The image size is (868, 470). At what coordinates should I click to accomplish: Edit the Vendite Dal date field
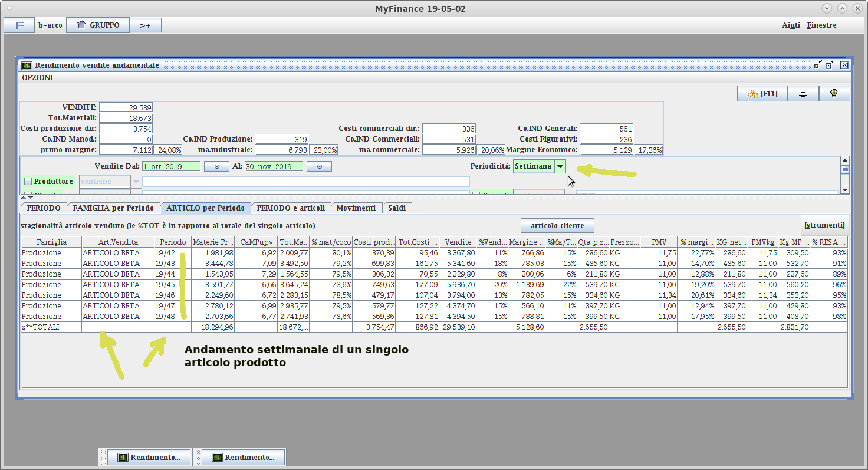click(171, 167)
